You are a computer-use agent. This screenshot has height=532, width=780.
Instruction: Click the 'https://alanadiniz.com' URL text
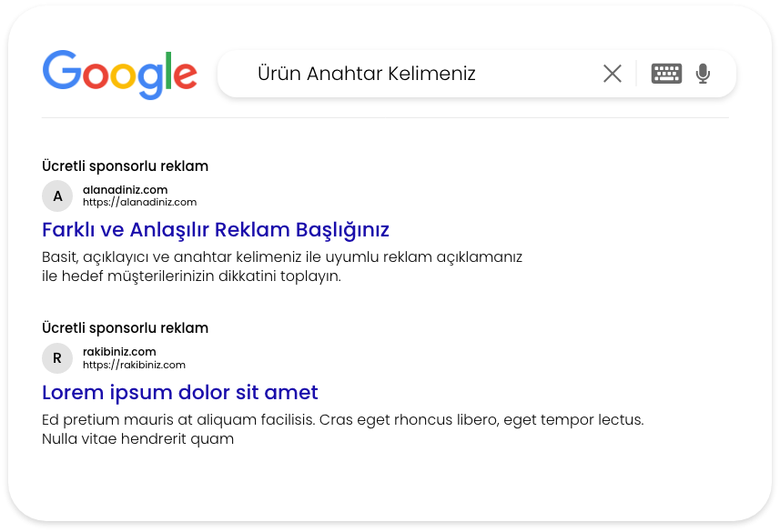(139, 202)
